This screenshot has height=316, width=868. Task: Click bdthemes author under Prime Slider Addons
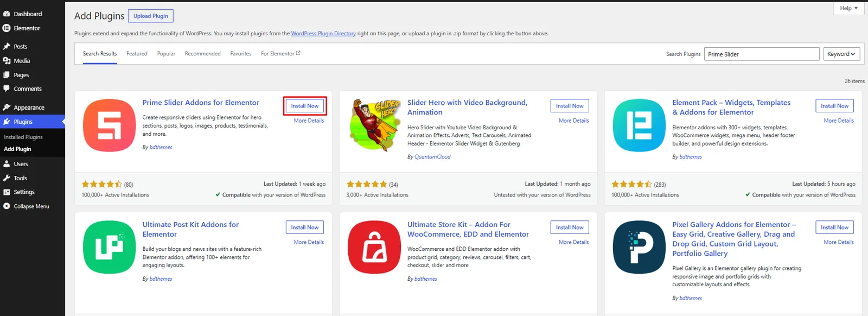161,147
